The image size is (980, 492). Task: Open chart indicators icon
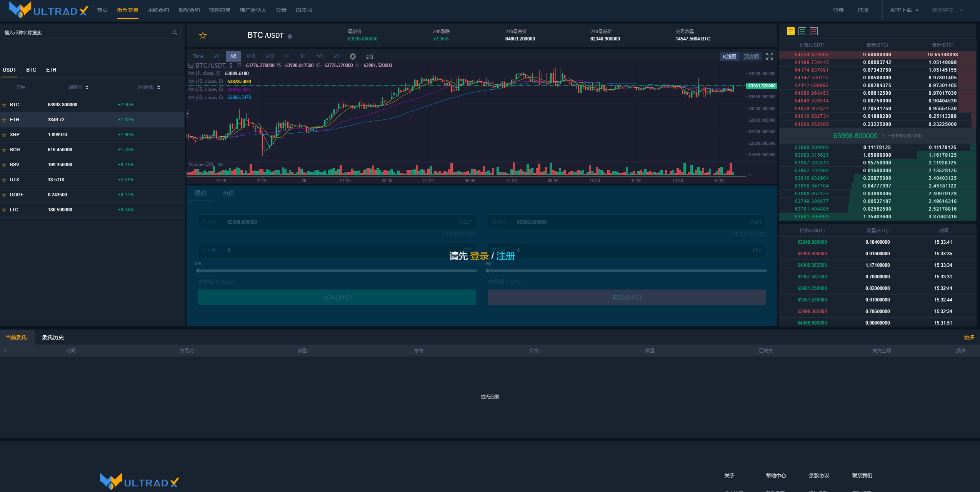pos(369,56)
